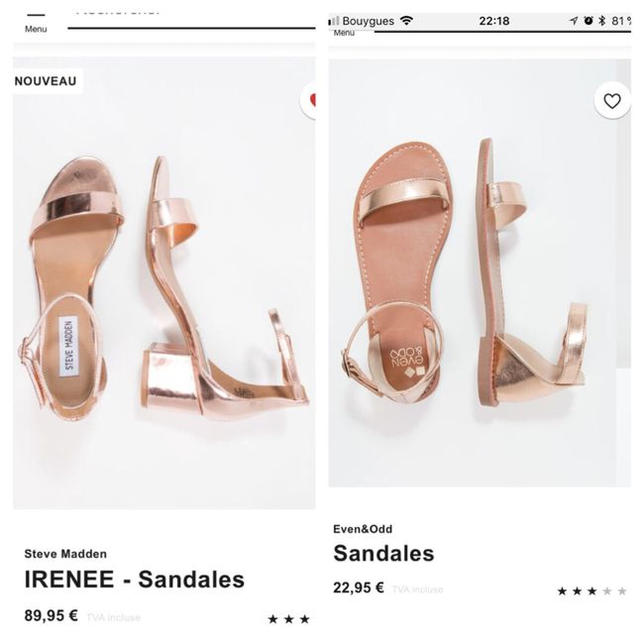Open the Menu hamburger on the left screen
The image size is (644, 644).
coord(36,20)
